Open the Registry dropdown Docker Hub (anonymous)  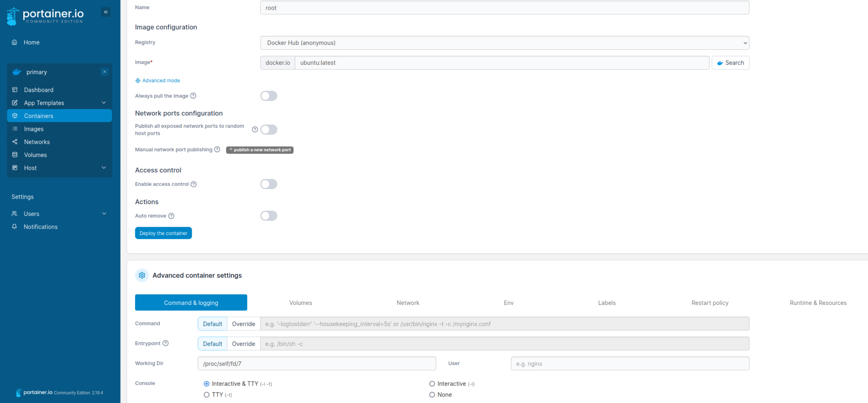(505, 43)
